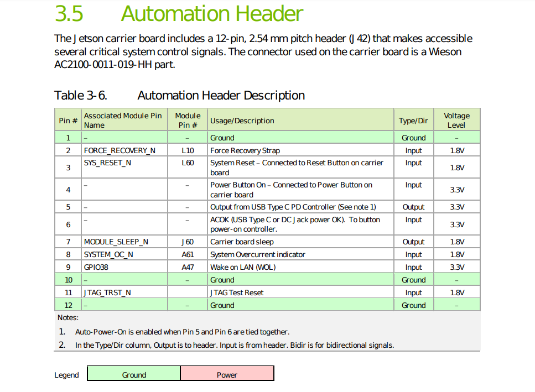535x392 pixels.
Task: Select the 'Table 3-6. Automation Header Description' caption
Action: click(179, 96)
